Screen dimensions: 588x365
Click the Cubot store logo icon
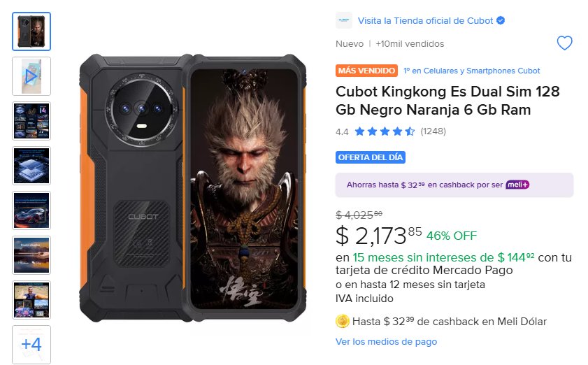(x=344, y=20)
